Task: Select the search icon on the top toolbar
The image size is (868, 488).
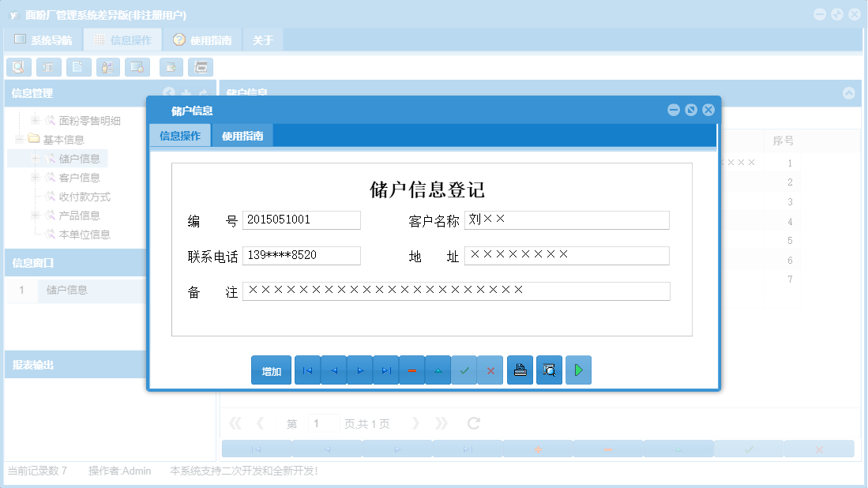Action: [x=19, y=67]
